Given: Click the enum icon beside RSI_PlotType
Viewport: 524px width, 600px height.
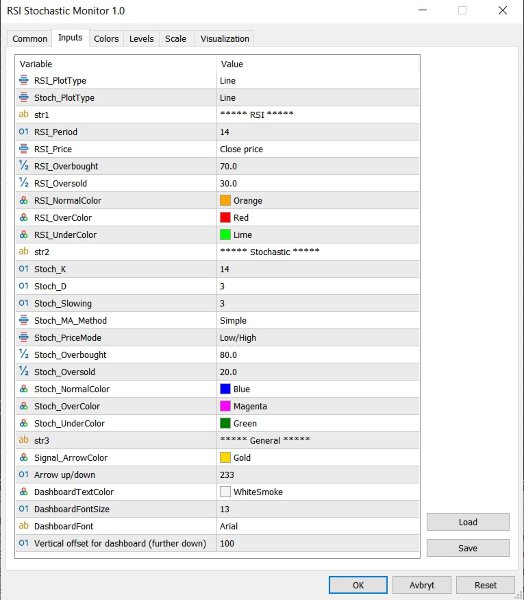Looking at the screenshot, I should pyautogui.click(x=24, y=80).
